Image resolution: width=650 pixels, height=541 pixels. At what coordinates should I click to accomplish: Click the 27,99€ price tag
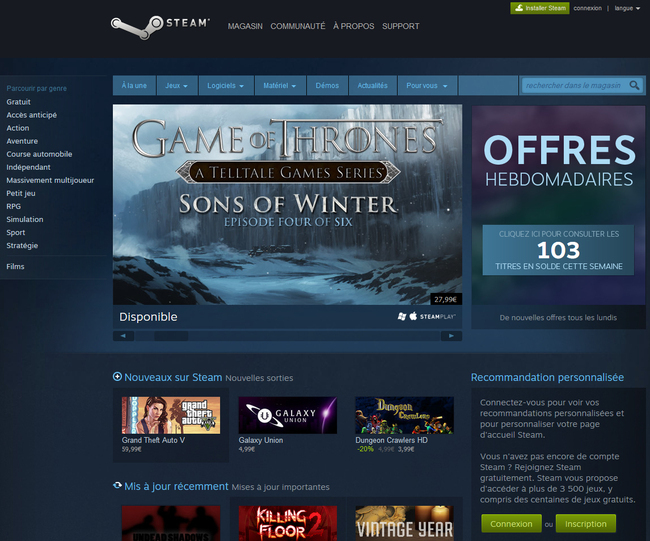(446, 299)
